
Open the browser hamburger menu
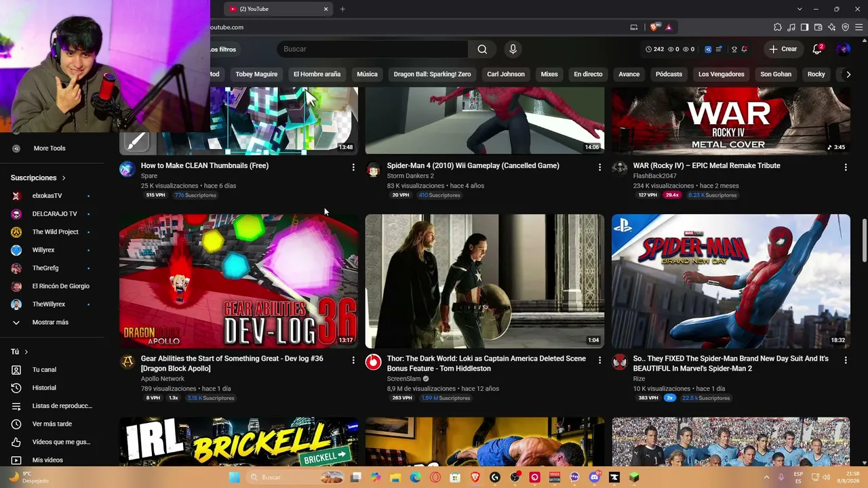[x=859, y=27]
